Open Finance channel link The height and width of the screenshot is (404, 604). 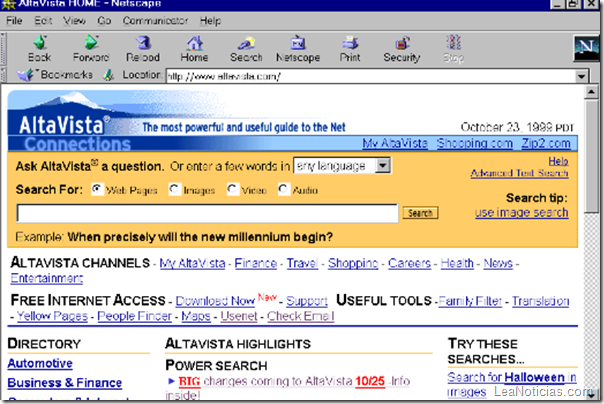click(256, 263)
